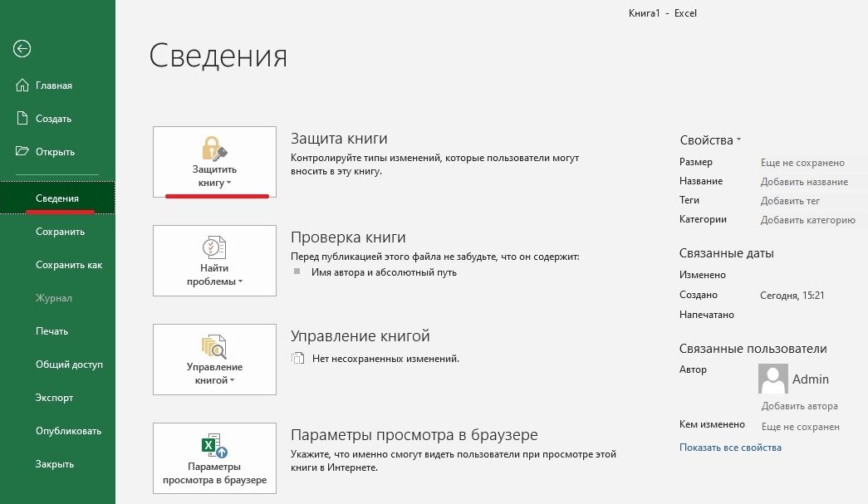
Task: Click Показать все свойства link
Action: coord(730,447)
